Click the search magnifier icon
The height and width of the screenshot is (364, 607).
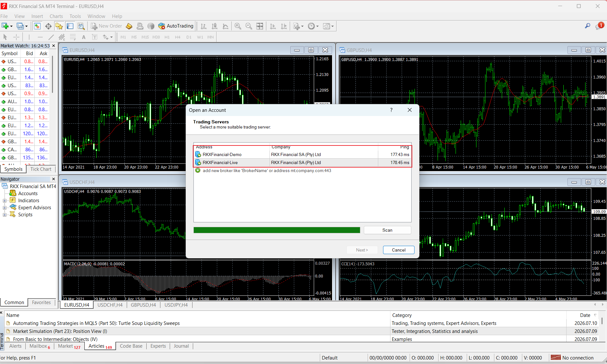(x=587, y=26)
